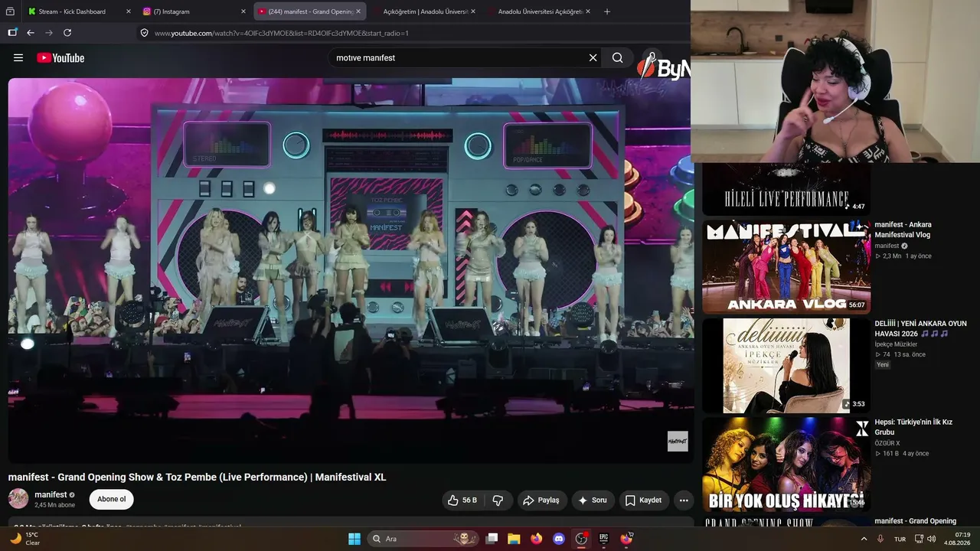The width and height of the screenshot is (980, 551).
Task: Close the Kick Dashboard tab
Action: pyautogui.click(x=127, y=11)
